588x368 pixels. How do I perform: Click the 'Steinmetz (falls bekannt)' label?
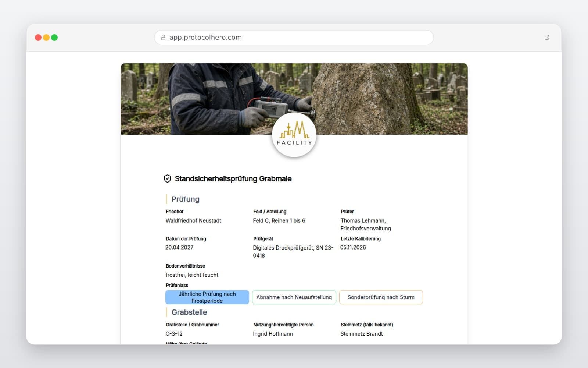(367, 325)
